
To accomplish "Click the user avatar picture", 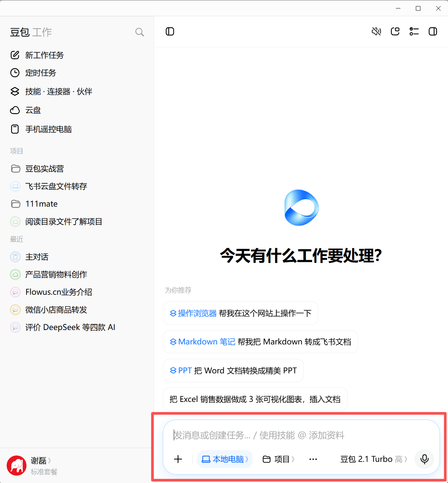I will click(17, 465).
